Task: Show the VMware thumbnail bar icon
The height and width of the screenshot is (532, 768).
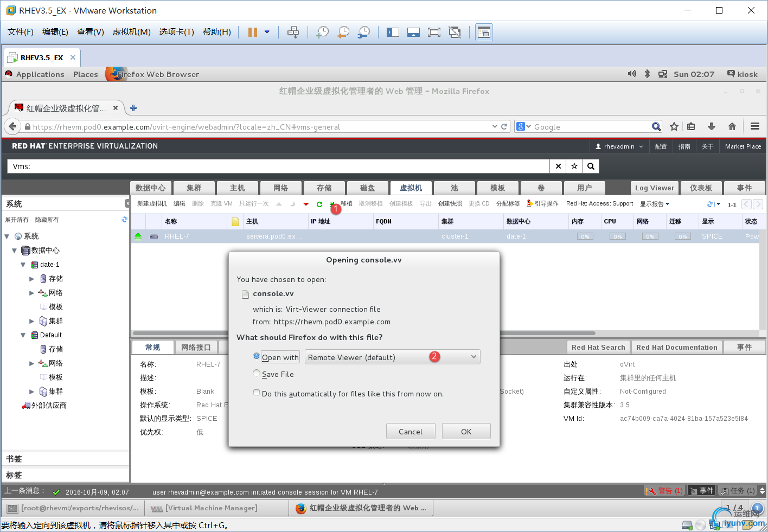Action: 413,32
